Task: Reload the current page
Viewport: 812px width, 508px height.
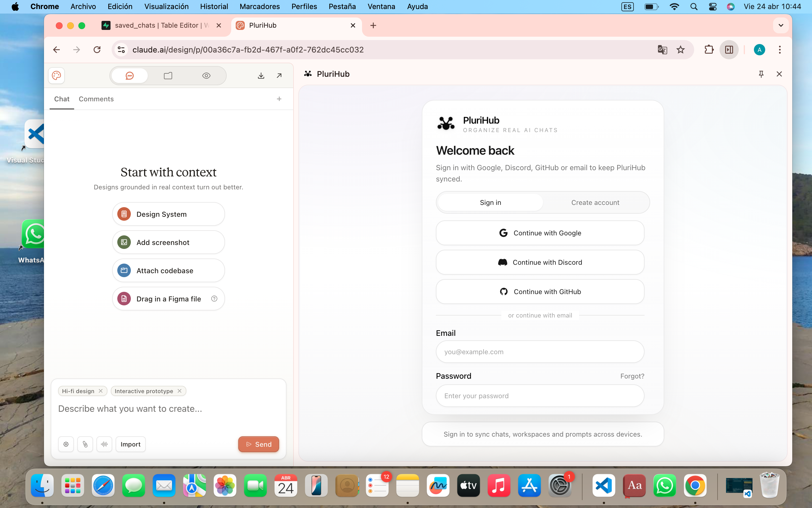Action: tap(97, 50)
